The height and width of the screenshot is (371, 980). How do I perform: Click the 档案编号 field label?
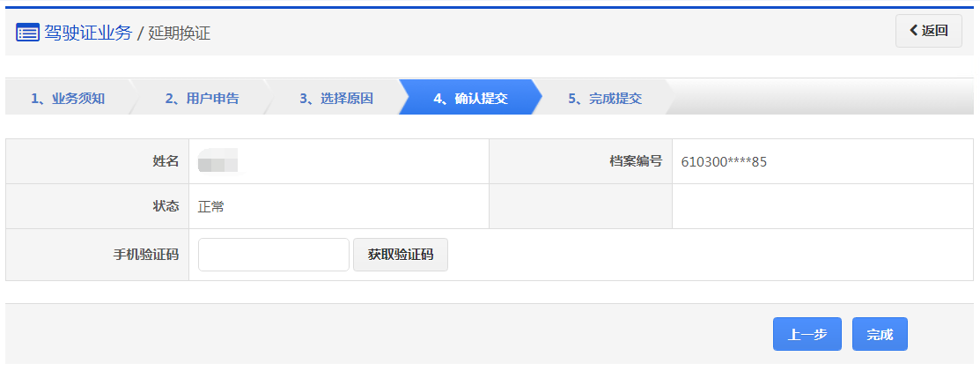[636, 161]
